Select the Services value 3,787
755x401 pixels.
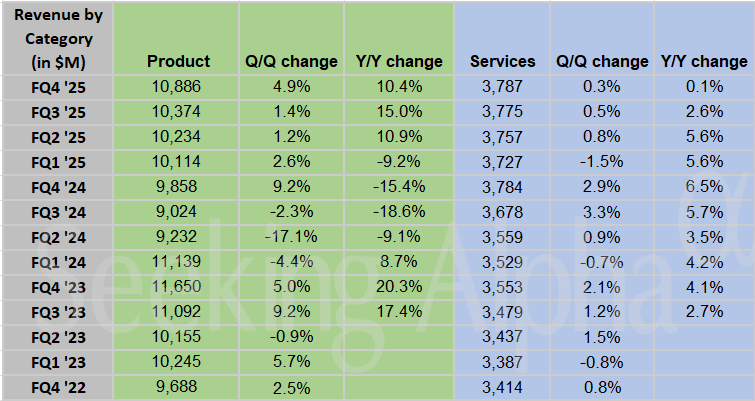[502, 87]
